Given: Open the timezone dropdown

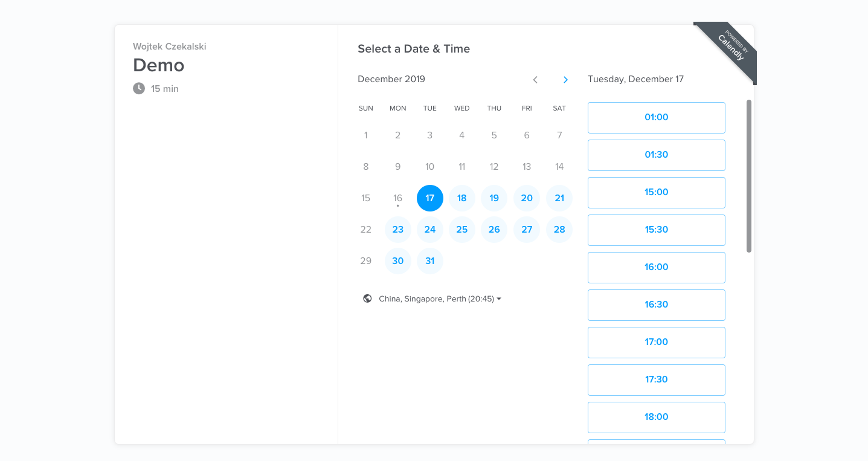Looking at the screenshot, I should click(x=440, y=298).
